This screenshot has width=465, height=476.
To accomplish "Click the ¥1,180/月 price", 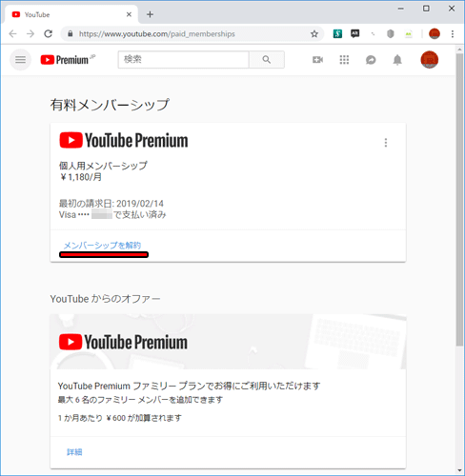I will pos(81,177).
